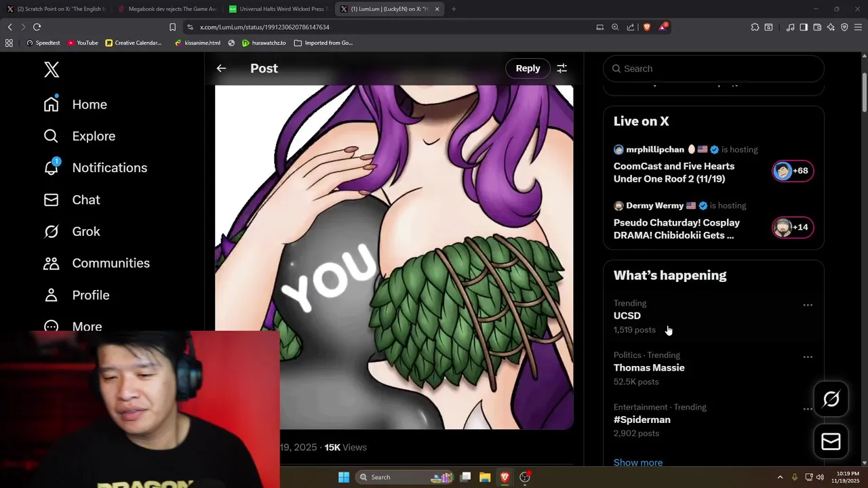This screenshot has height=488, width=868.
Task: Open CoomCast and Five Hearts live broadcast
Action: pos(674,172)
